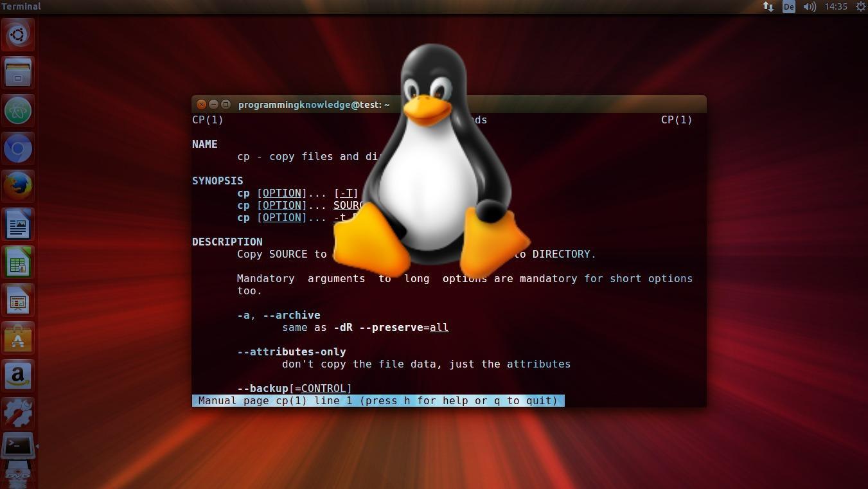The width and height of the screenshot is (868, 489).
Task: Open the Files manager from the dock
Action: tap(18, 72)
